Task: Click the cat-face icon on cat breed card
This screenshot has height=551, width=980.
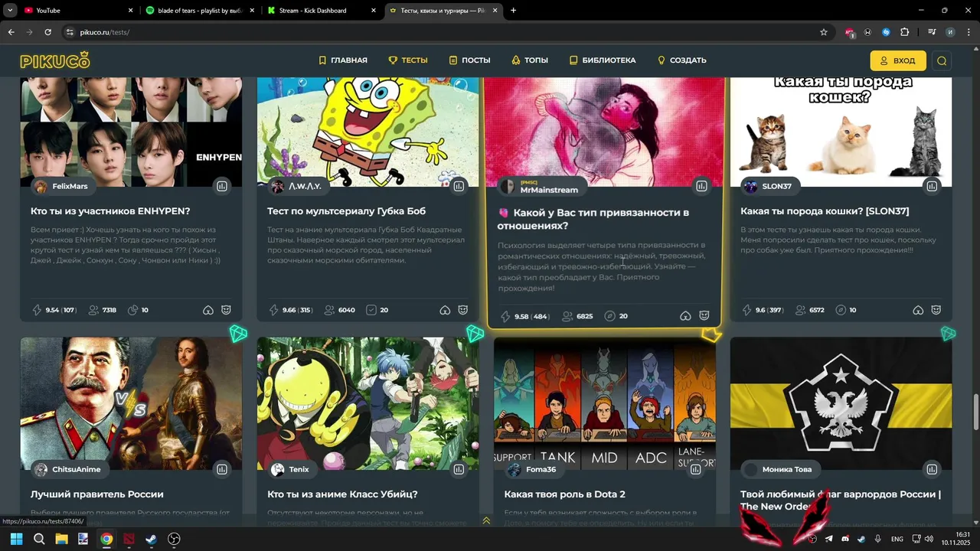Action: (x=936, y=310)
